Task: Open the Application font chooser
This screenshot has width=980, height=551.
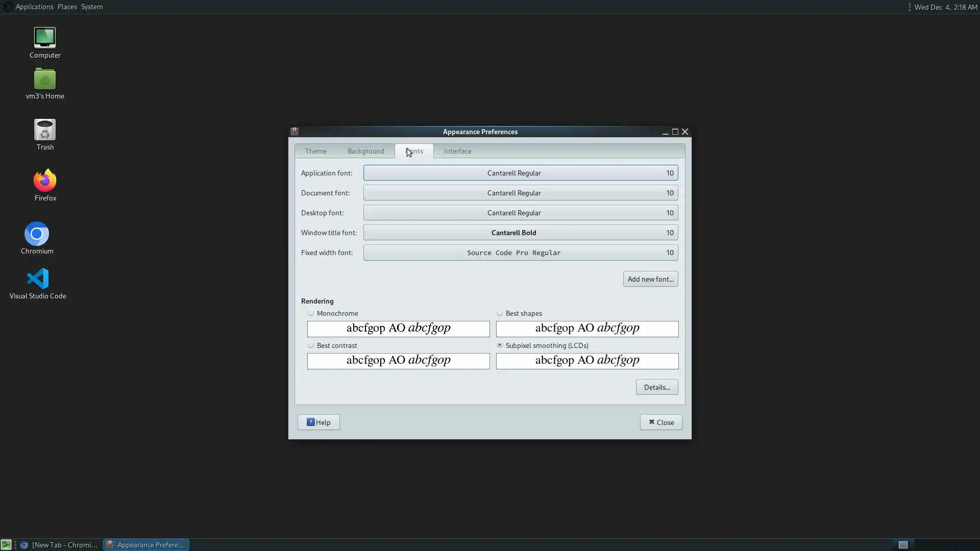Action: 520,173
